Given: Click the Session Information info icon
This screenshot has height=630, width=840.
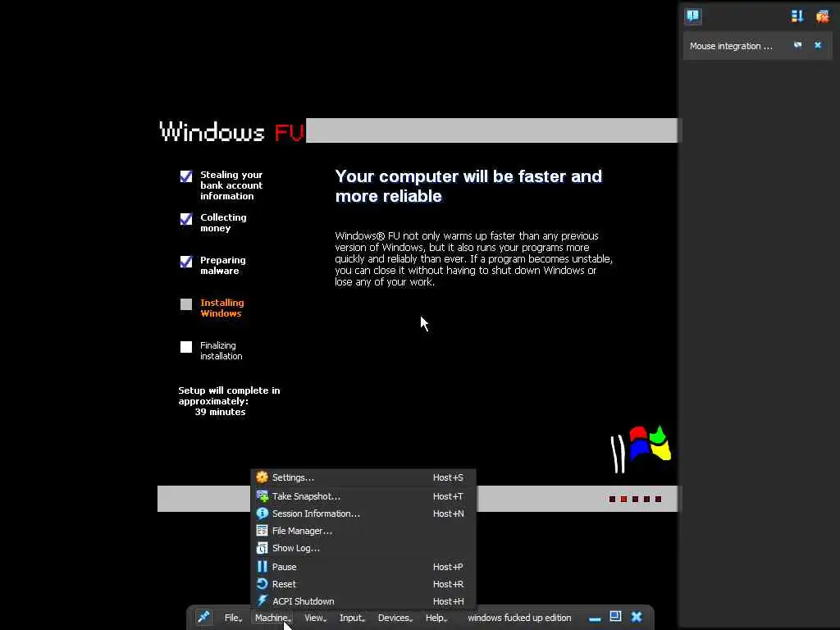Looking at the screenshot, I should pos(262,514).
